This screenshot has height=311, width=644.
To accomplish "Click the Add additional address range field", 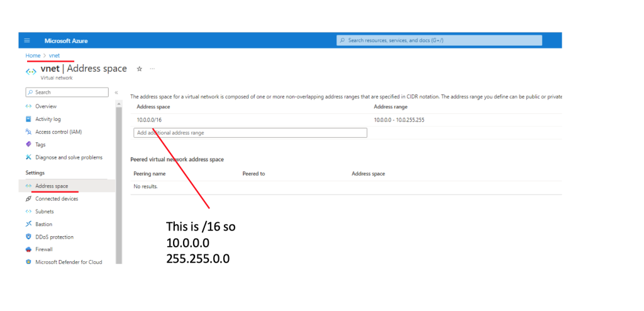I will pos(250,133).
